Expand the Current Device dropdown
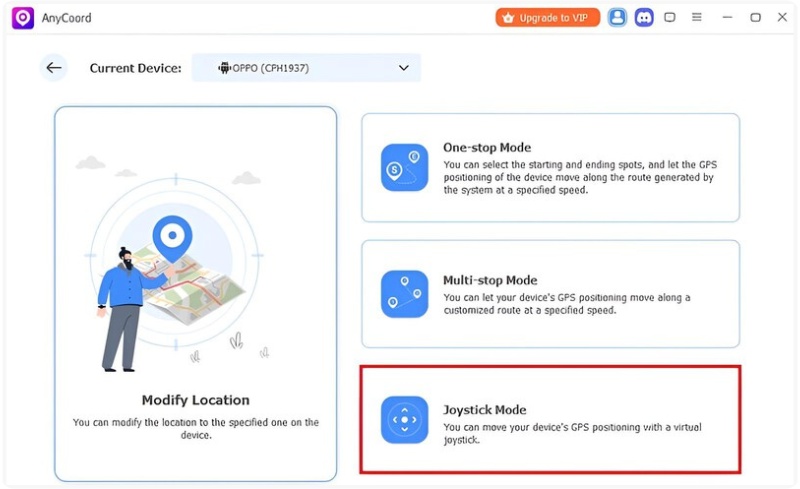The image size is (800, 489). tap(306, 68)
